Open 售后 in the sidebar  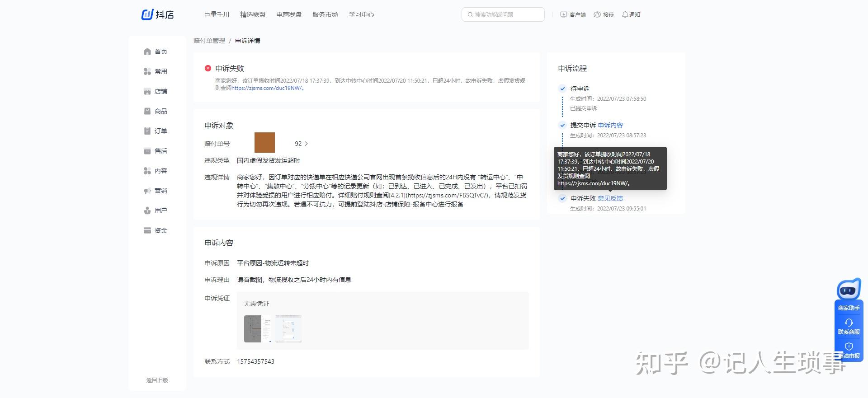(156, 151)
